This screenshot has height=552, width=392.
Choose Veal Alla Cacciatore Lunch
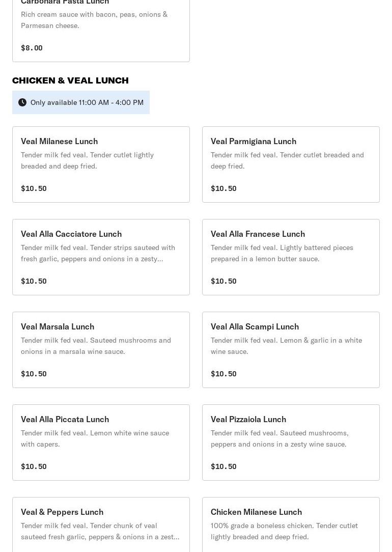tap(101, 257)
